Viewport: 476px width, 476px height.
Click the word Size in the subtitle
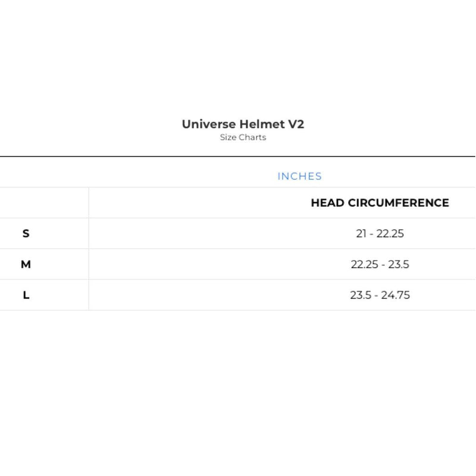[x=228, y=137]
